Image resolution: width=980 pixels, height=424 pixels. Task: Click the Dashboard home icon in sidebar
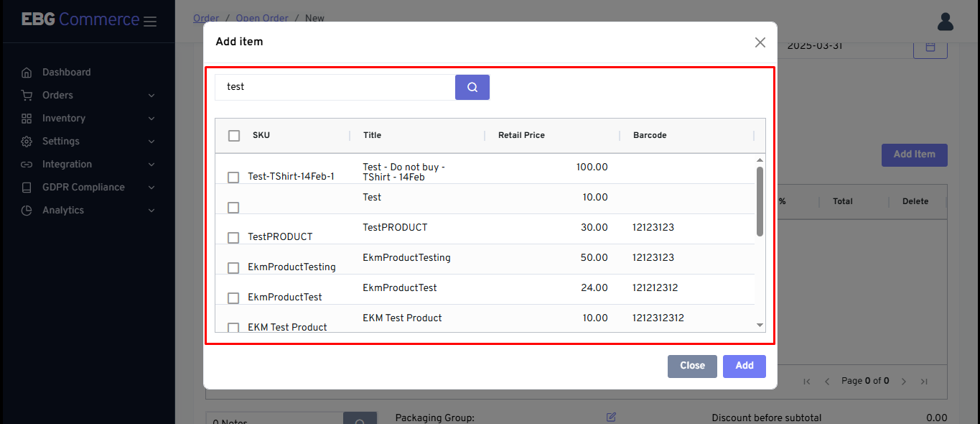[27, 73]
